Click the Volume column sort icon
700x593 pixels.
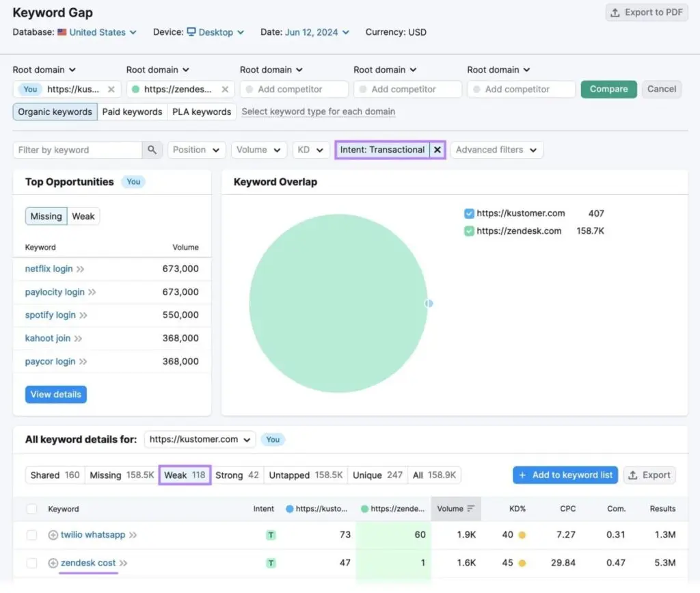470,509
